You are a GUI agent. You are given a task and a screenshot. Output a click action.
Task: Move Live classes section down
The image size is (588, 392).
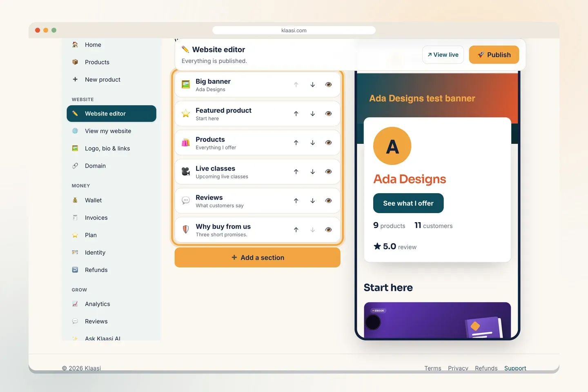click(312, 171)
